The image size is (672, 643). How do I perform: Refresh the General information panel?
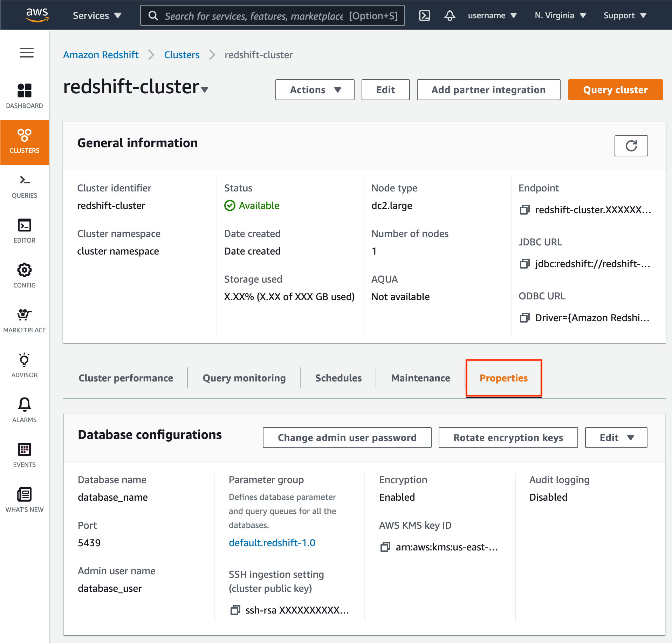pyautogui.click(x=631, y=146)
